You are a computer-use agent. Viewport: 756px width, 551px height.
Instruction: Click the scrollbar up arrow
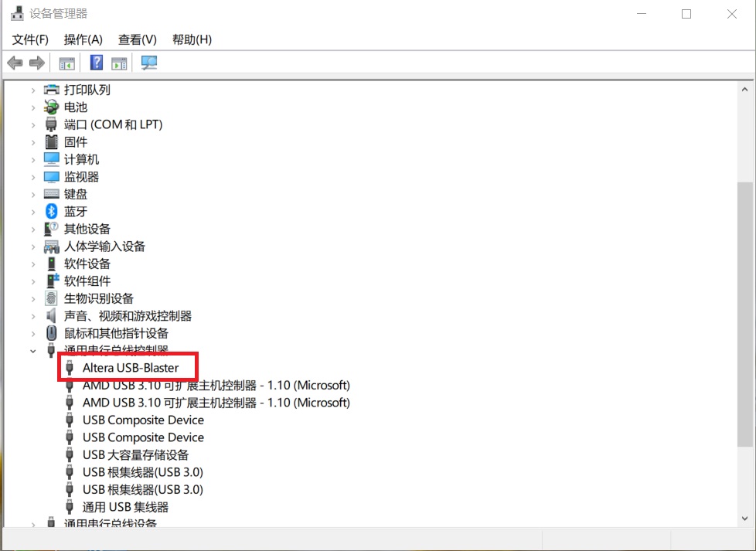coord(744,89)
